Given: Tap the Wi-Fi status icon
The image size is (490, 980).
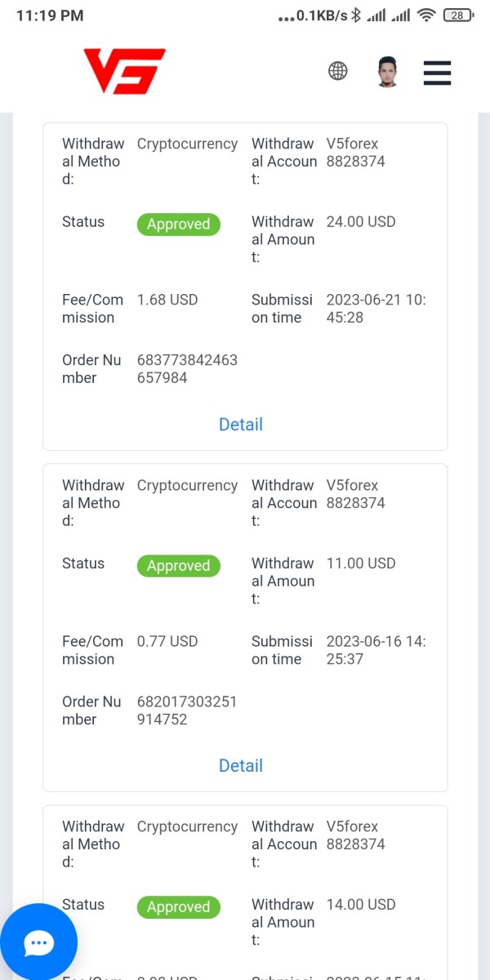Looking at the screenshot, I should click(x=425, y=15).
